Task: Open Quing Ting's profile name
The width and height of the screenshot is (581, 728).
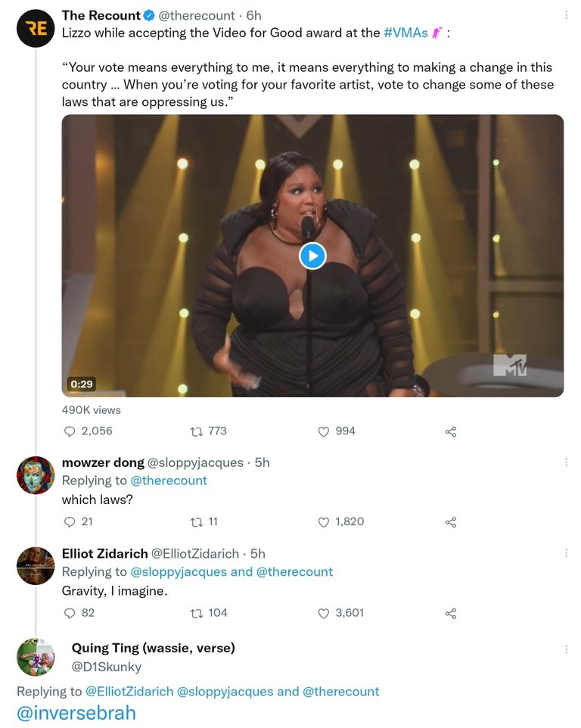Action: point(153,648)
